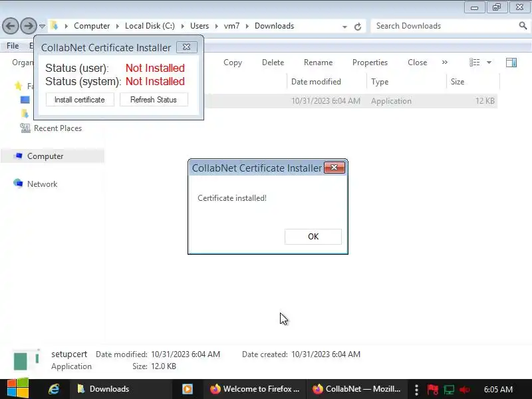Image resolution: width=532 pixels, height=399 pixels.
Task: Click the Action Center flag tray icon
Action: tap(432, 389)
